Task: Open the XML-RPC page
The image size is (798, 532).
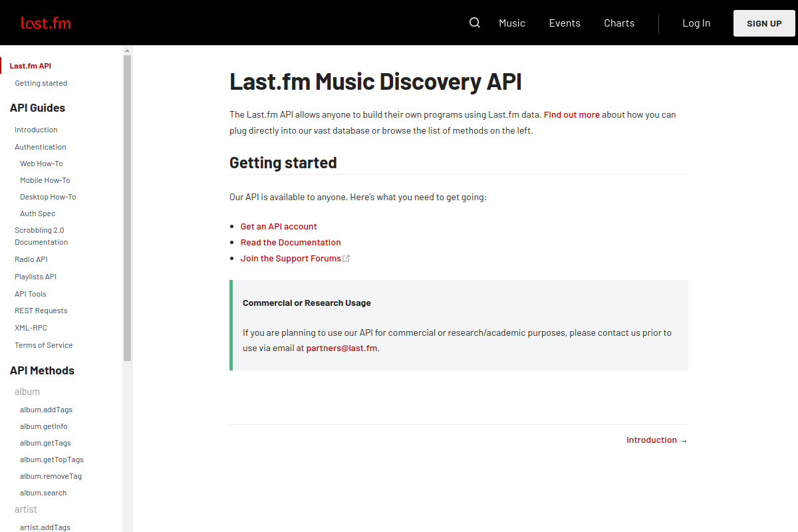Action: [x=31, y=328]
